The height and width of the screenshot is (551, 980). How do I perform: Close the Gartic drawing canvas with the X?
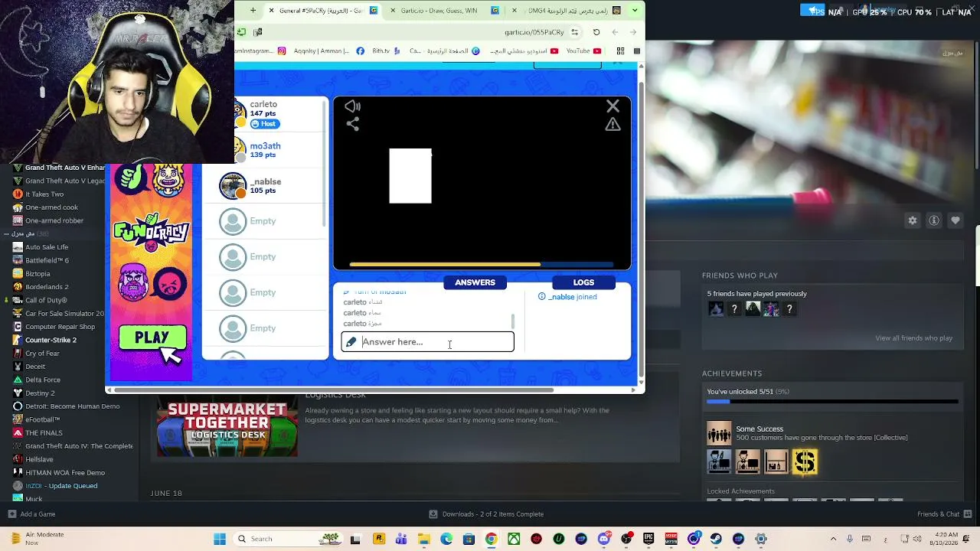(x=612, y=106)
